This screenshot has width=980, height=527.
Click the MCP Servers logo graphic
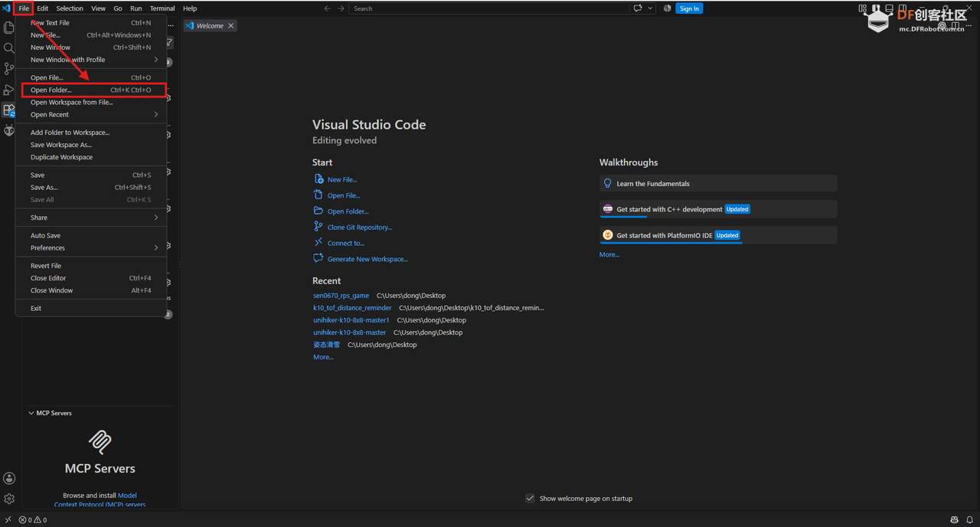(100, 442)
